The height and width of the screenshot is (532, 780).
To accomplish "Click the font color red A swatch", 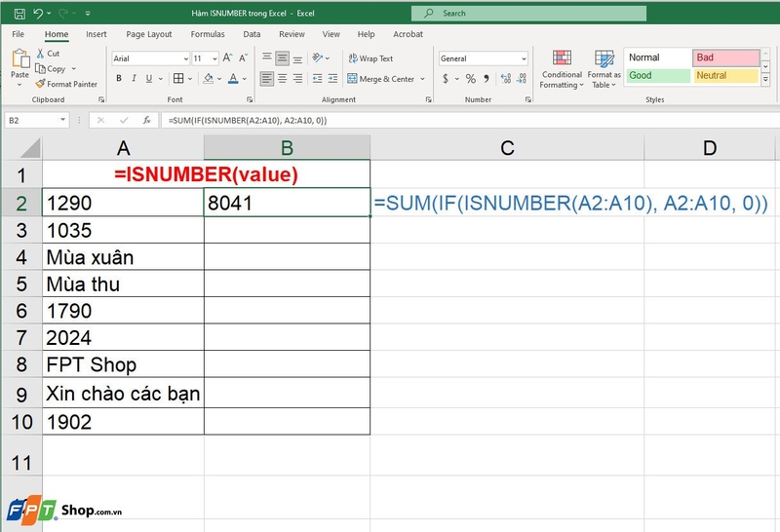I will pyautogui.click(x=233, y=79).
